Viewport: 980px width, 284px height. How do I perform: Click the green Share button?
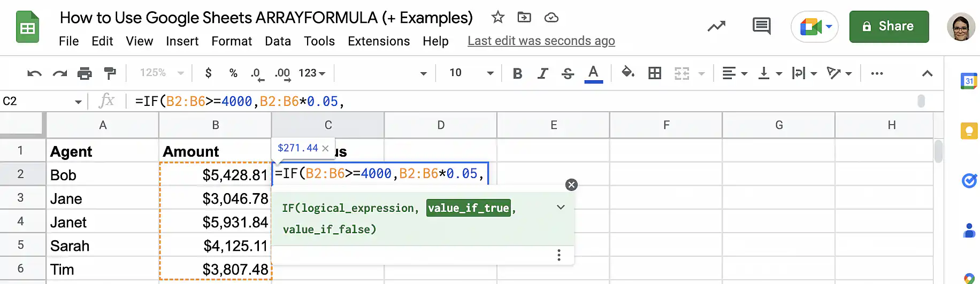tap(889, 26)
